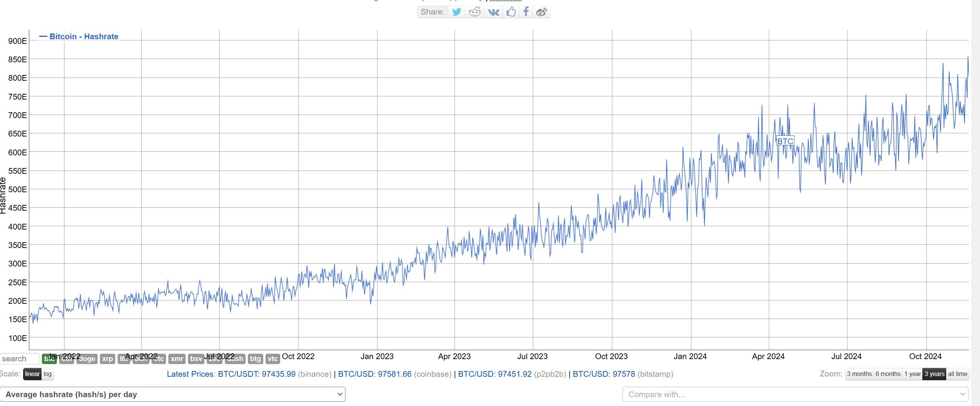Image resolution: width=980 pixels, height=406 pixels.
Task: Set scale to linear
Action: pyautogui.click(x=32, y=374)
